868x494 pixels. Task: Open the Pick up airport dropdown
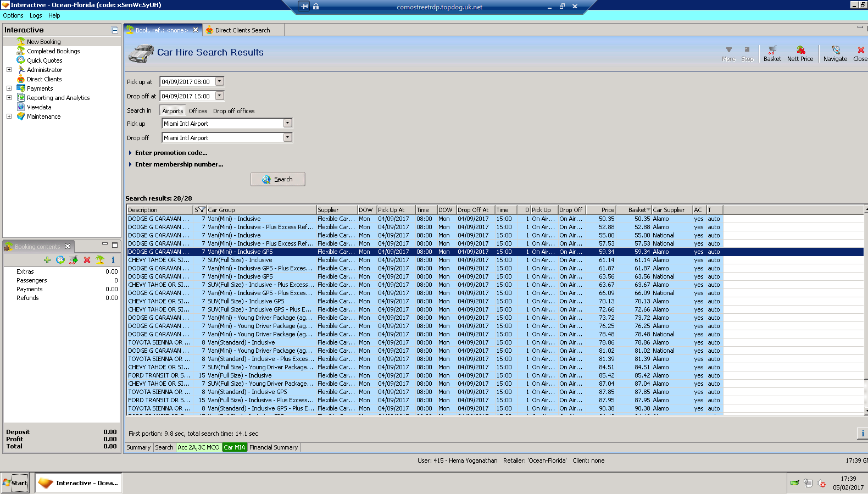click(x=287, y=124)
